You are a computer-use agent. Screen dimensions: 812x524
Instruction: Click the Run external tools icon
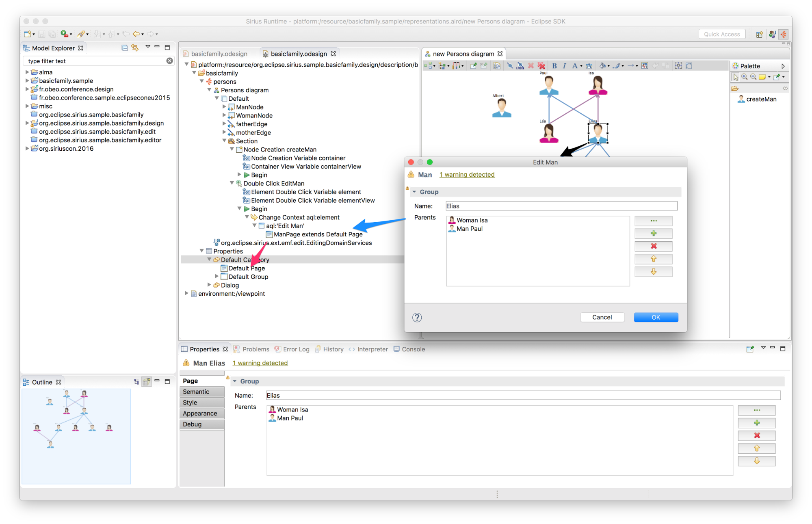pos(64,34)
